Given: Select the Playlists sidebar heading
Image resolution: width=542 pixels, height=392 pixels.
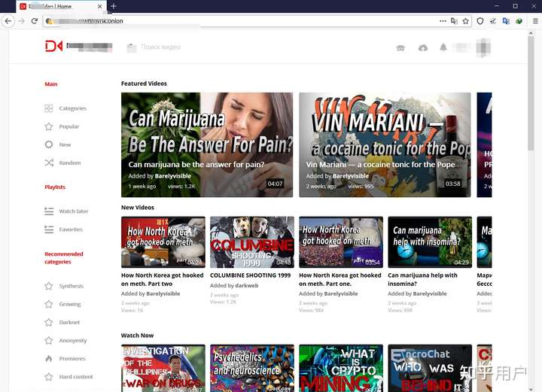Looking at the screenshot, I should [x=55, y=187].
